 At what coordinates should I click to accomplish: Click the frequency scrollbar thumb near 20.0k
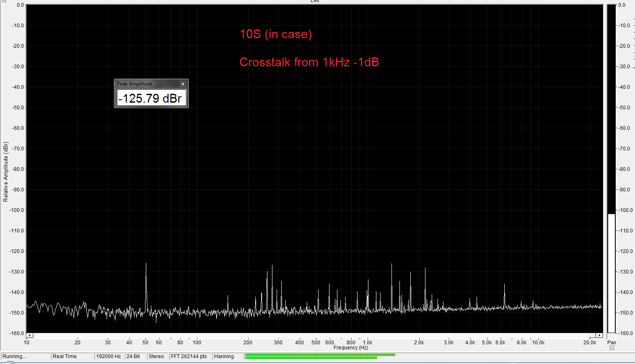tap(593, 336)
